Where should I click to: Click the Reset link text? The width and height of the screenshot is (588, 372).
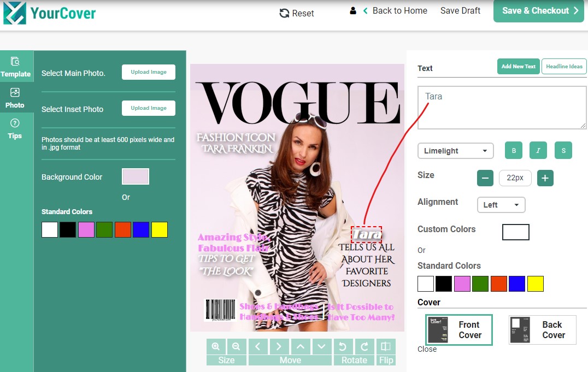pyautogui.click(x=303, y=14)
